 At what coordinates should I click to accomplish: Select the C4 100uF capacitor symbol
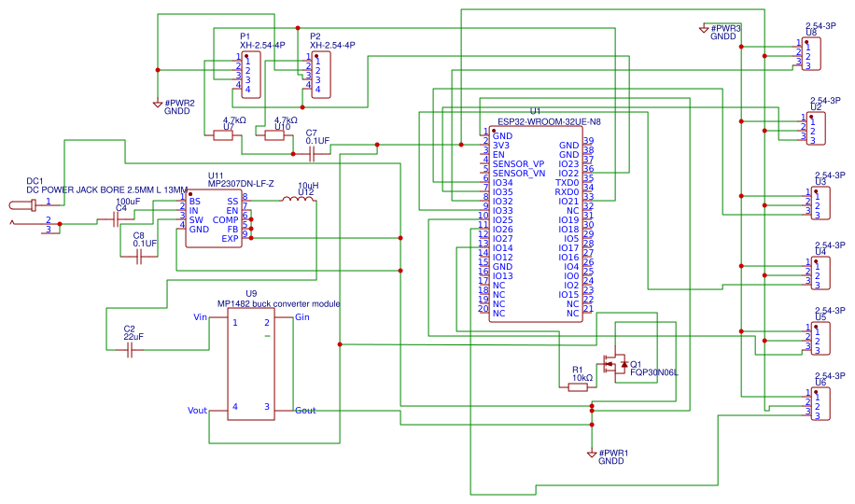click(116, 220)
